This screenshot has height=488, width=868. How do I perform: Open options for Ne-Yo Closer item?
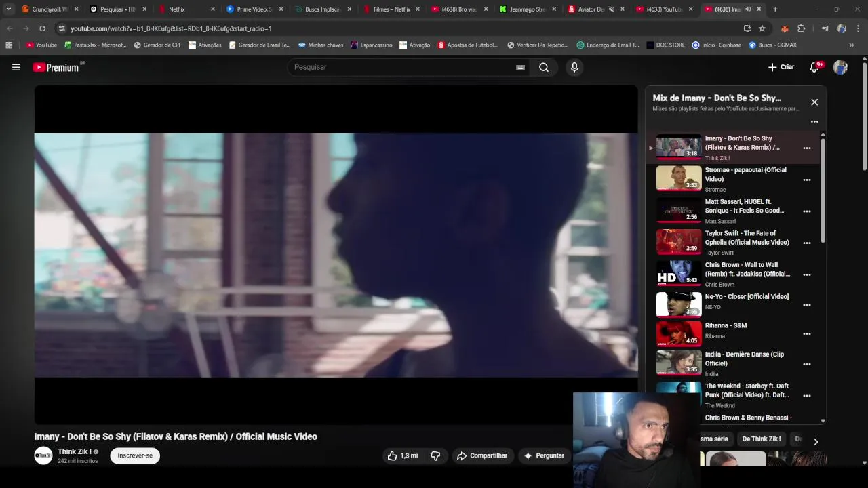807,305
